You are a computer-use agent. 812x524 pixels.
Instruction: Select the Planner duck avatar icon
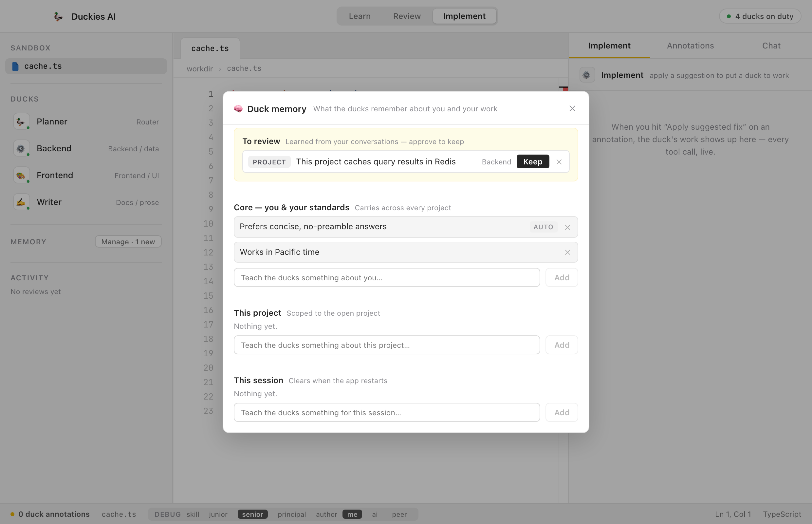21,122
